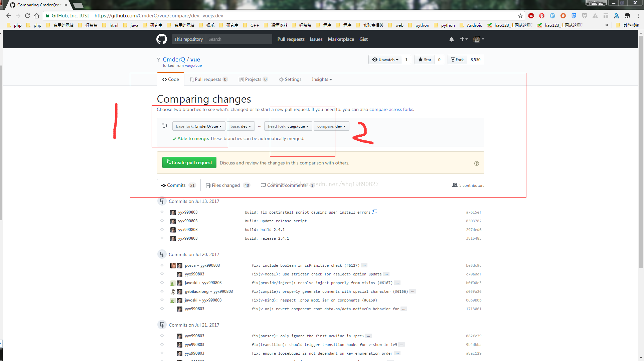Select the Files changed 40 tab
This screenshot has width=644, height=361.
pyautogui.click(x=228, y=185)
